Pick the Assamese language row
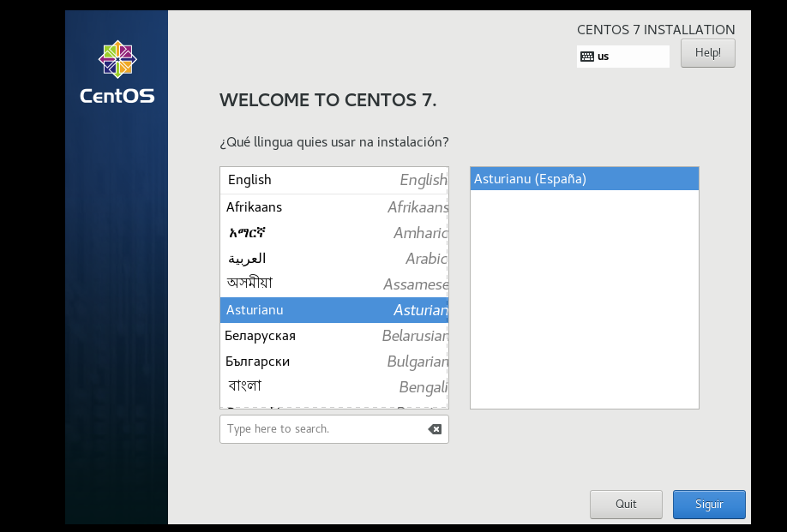The height and width of the screenshot is (532, 787). [334, 284]
